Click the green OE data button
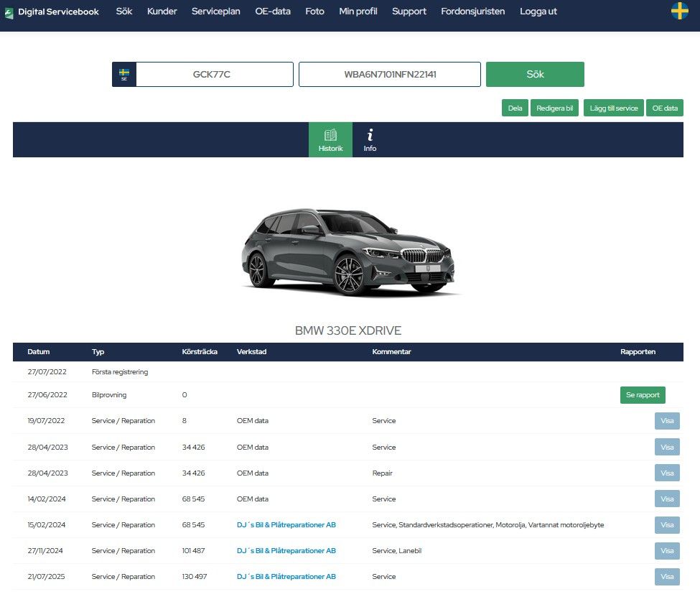700x602 pixels. (x=664, y=108)
